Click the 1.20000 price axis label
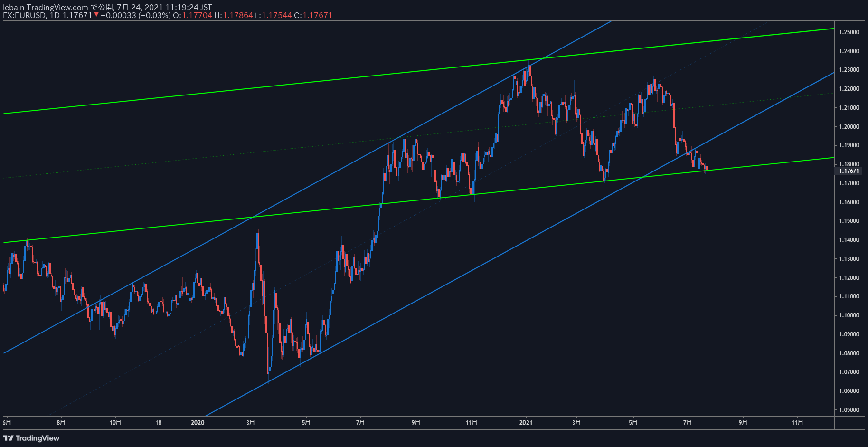Image resolution: width=868 pixels, height=447 pixels. click(849, 127)
